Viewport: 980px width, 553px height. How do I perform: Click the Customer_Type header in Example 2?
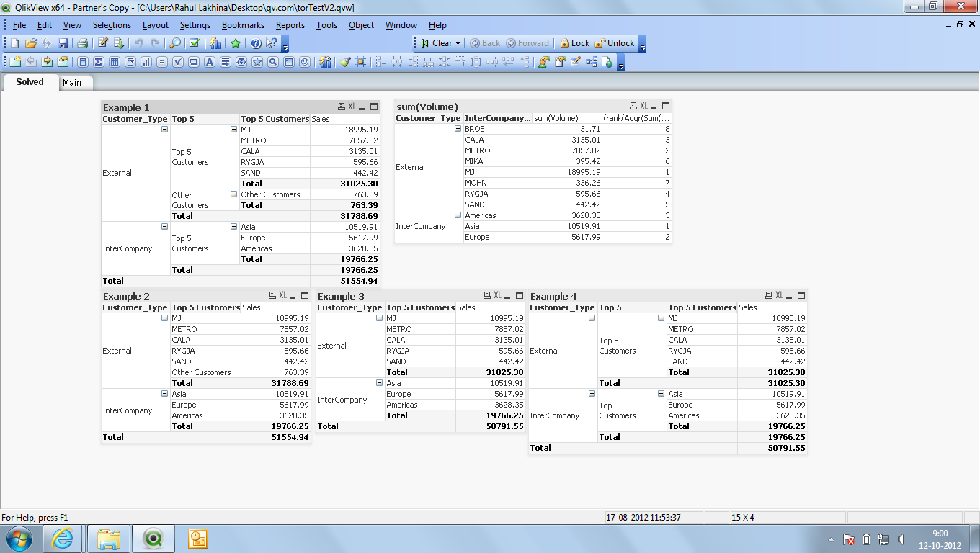pyautogui.click(x=135, y=307)
